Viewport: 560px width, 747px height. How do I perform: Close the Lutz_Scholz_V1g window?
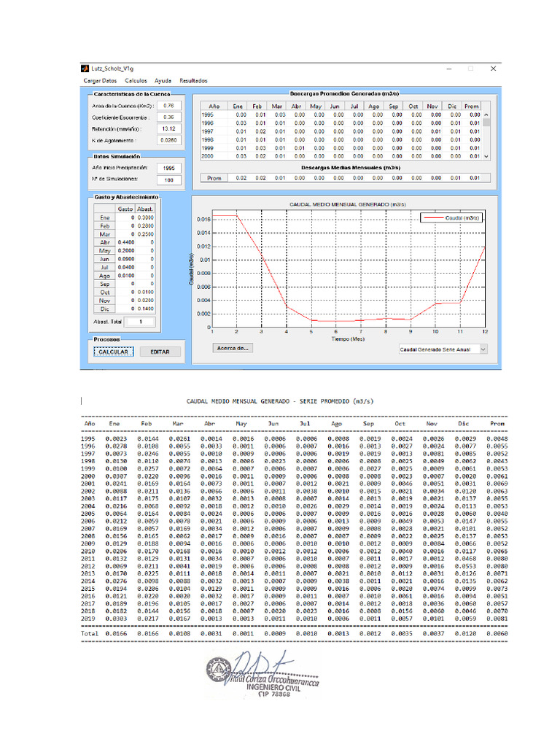pyautogui.click(x=493, y=68)
